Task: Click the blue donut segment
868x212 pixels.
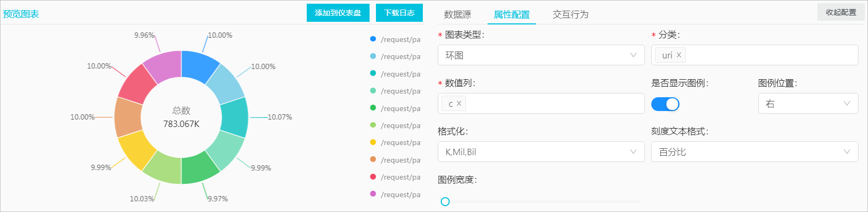Action: (x=198, y=66)
